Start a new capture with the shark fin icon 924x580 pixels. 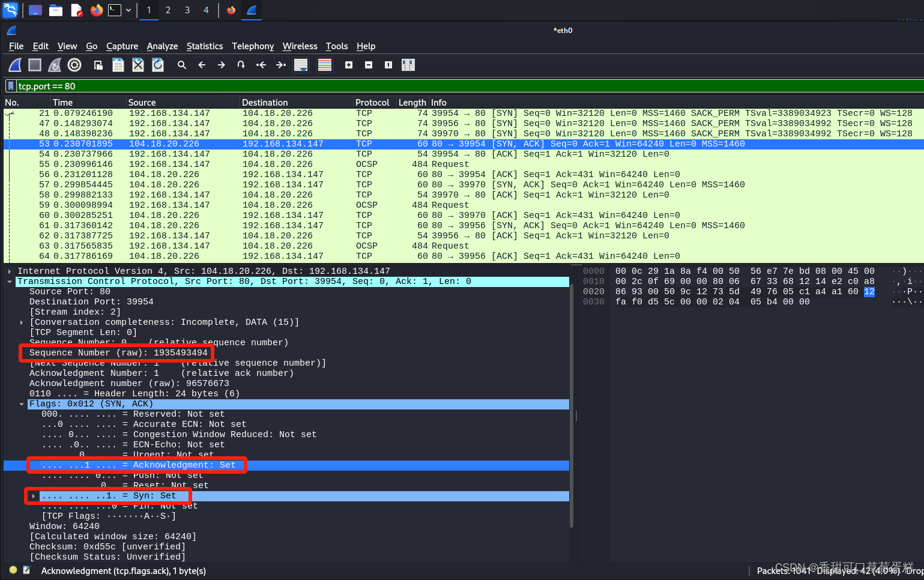14,65
